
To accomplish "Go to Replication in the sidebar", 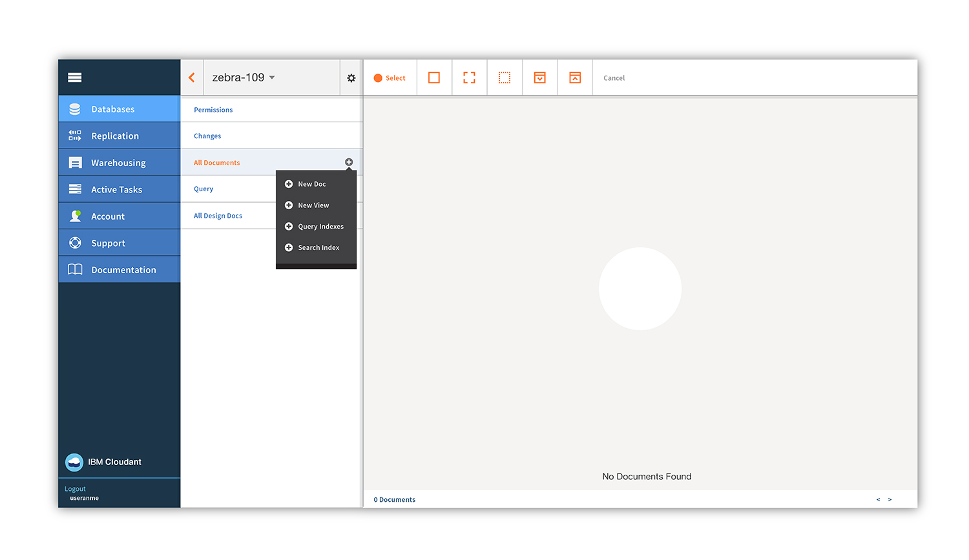I will (120, 136).
